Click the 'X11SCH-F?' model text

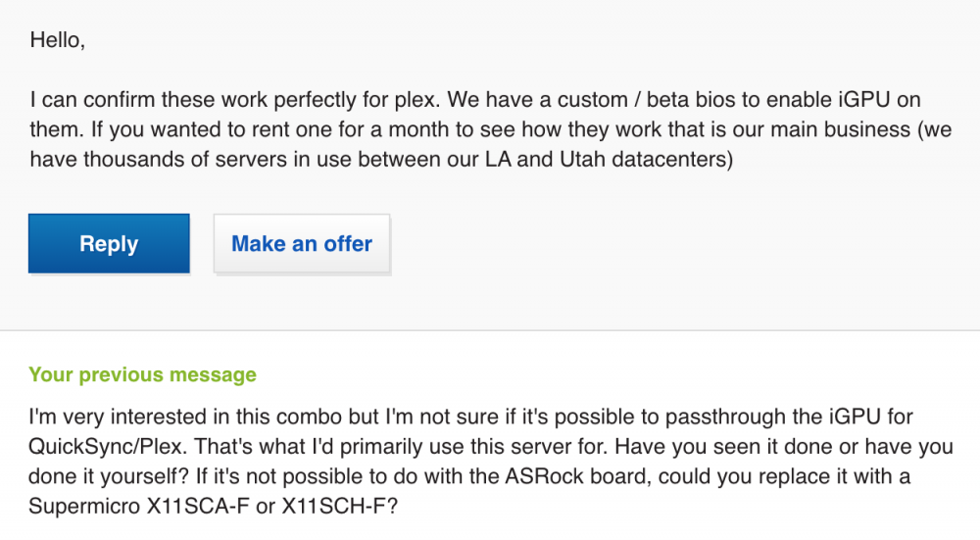[x=339, y=506]
